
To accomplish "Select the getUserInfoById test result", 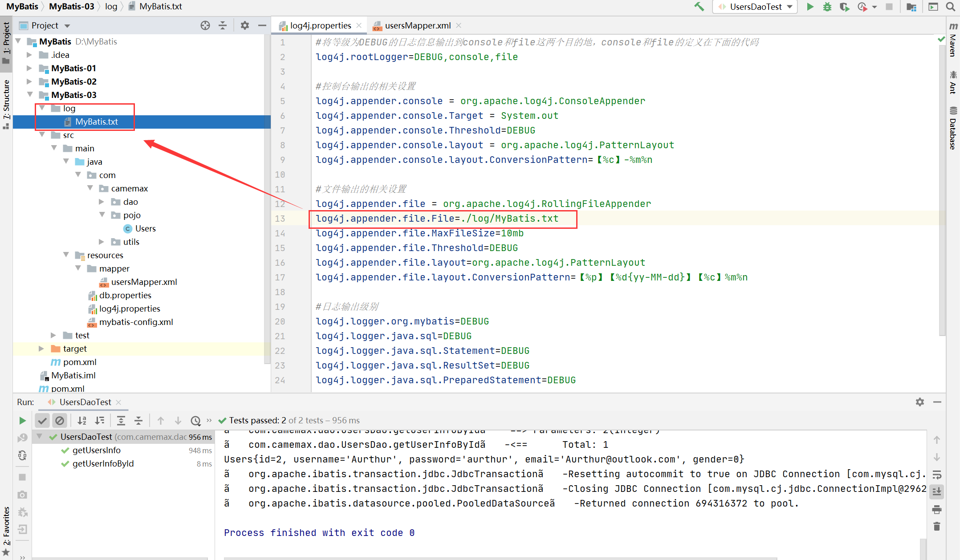I will point(103,463).
